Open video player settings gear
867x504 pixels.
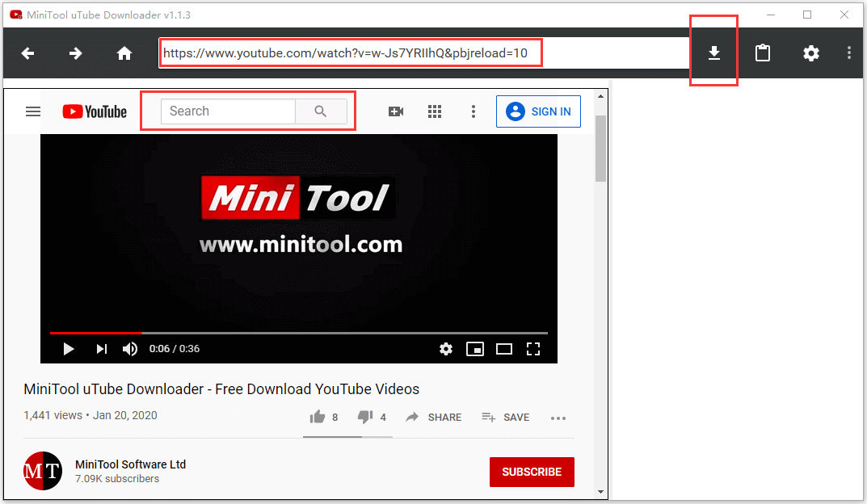446,349
